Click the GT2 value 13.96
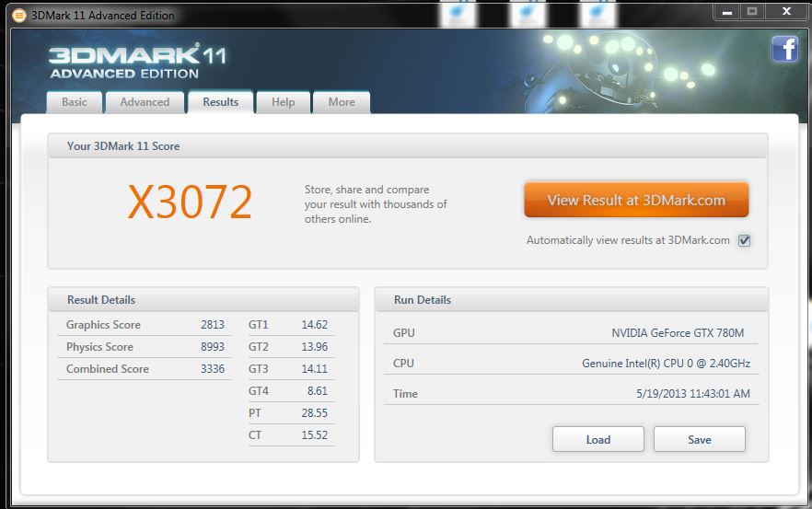The width and height of the screenshot is (812, 509). [x=314, y=347]
